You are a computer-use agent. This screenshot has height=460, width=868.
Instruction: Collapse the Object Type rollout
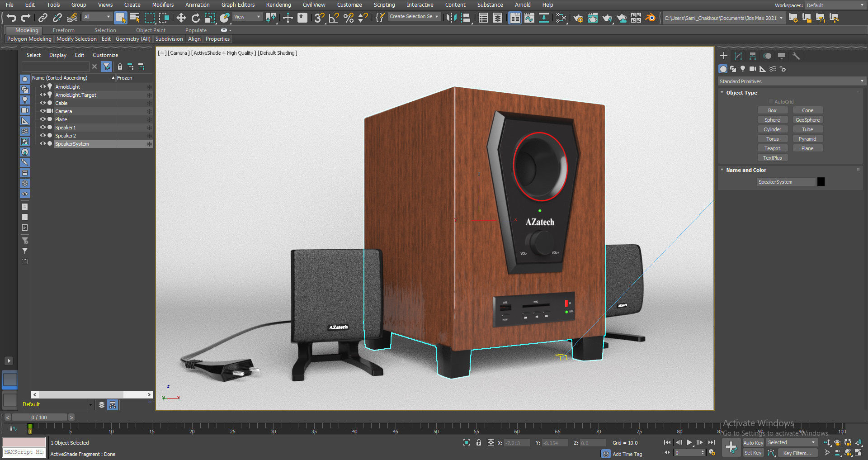point(722,93)
